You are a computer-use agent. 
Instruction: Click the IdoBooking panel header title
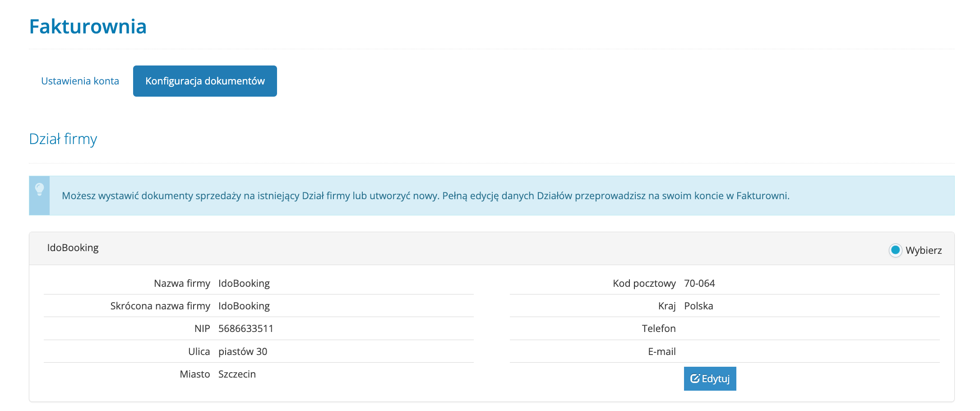tap(73, 248)
